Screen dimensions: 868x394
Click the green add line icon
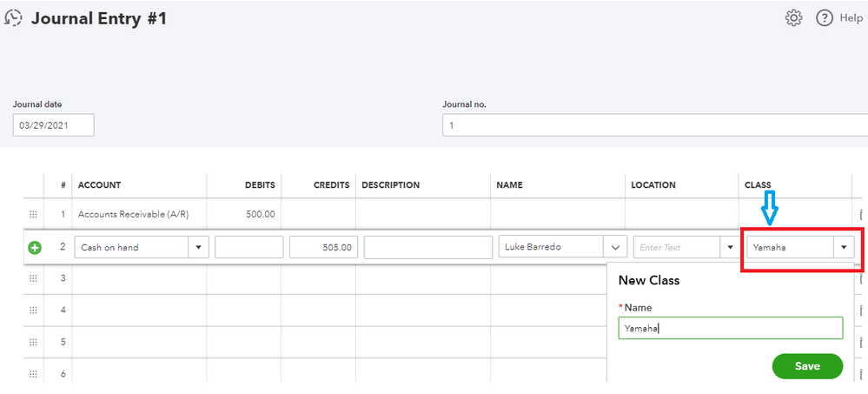point(35,248)
